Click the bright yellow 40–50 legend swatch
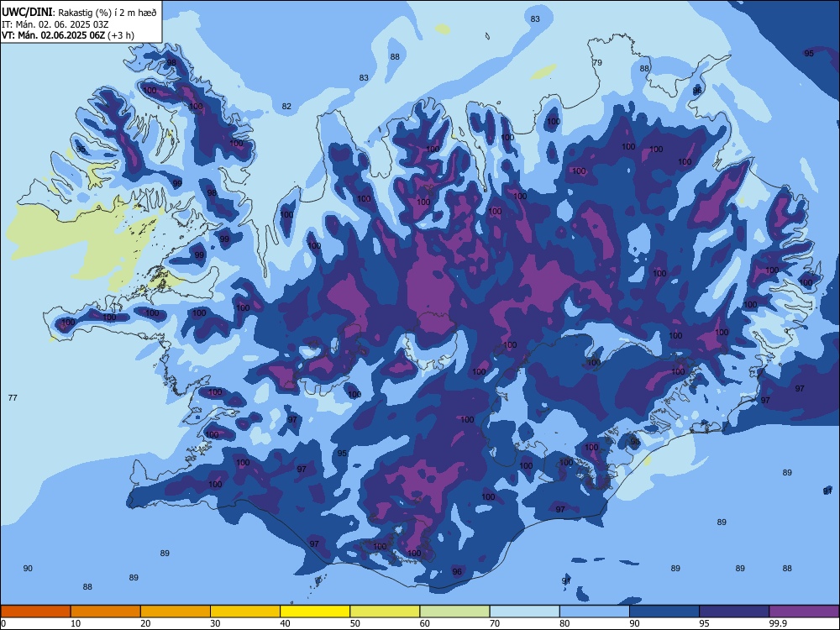Screen dimensions: 840x630 point(315,612)
